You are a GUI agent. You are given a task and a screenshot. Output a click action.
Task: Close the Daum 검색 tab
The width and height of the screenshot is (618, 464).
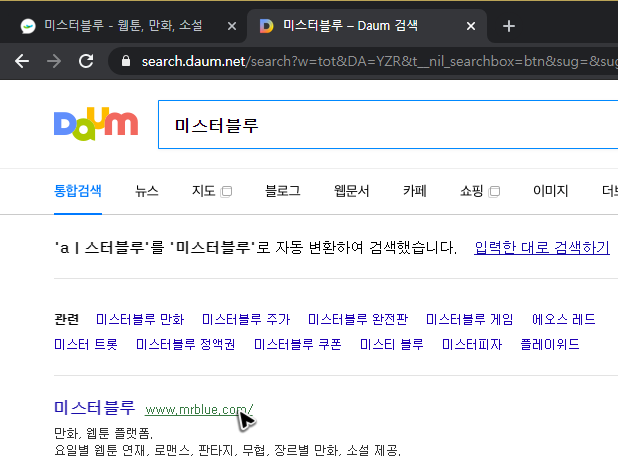pos(471,26)
